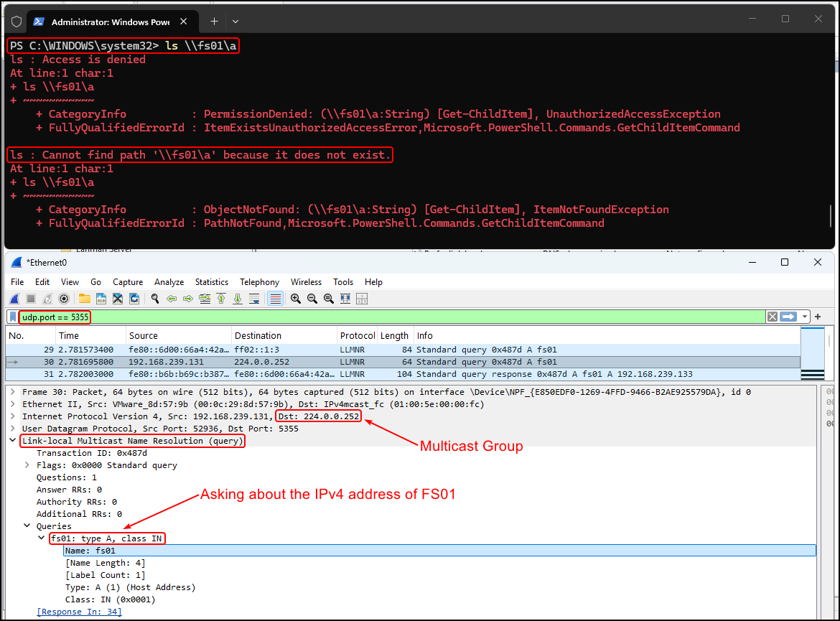Open the Tools menu
The width and height of the screenshot is (840, 621).
343,282
